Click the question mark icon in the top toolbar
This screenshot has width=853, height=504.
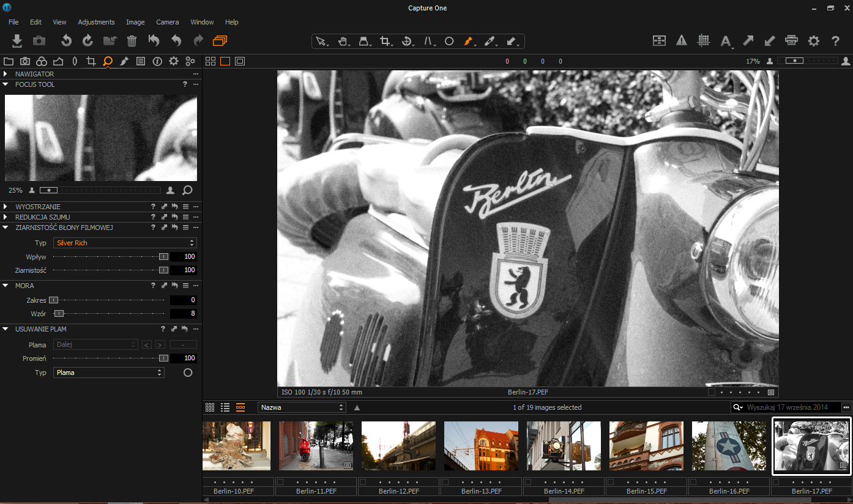tap(835, 41)
